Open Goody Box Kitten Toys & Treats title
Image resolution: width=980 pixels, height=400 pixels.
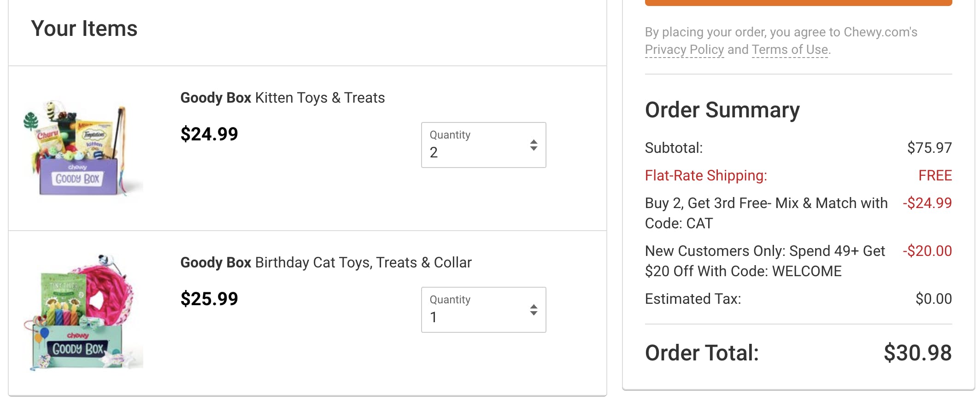[282, 98]
